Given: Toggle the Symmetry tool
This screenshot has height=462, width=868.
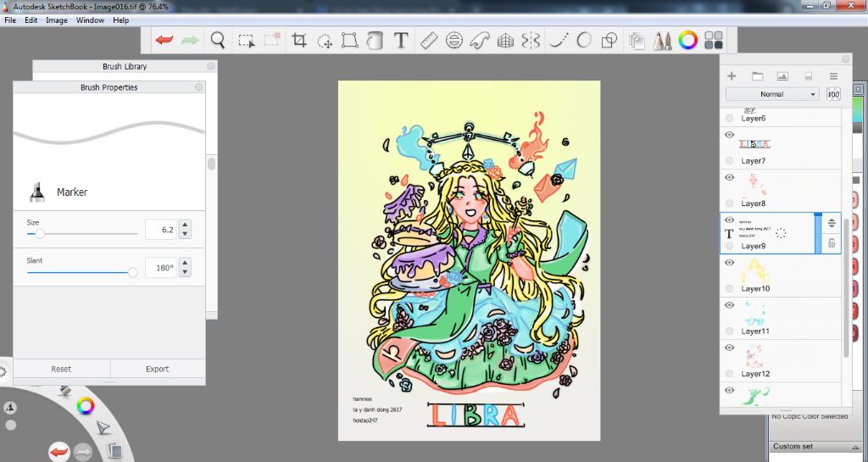Looking at the screenshot, I should [531, 41].
